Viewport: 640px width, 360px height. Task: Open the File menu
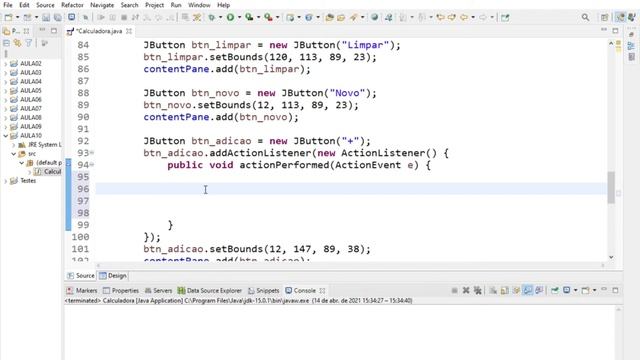click(x=8, y=5)
